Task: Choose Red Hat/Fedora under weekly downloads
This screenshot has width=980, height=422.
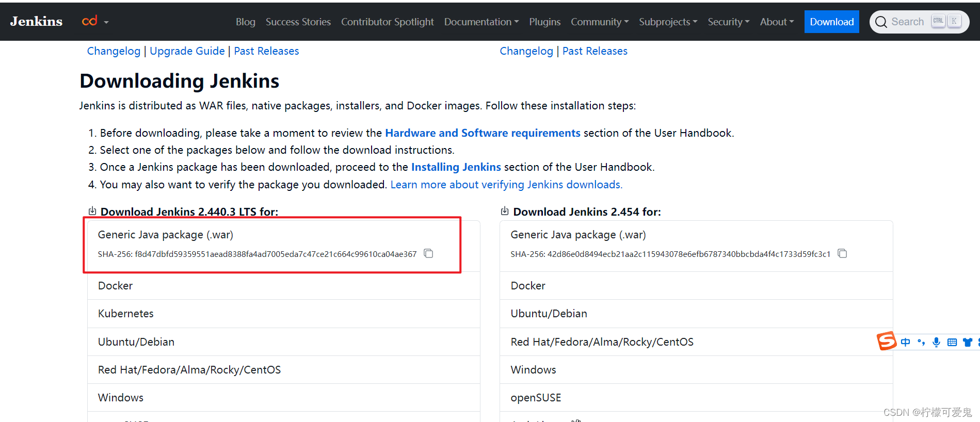Action: point(696,342)
